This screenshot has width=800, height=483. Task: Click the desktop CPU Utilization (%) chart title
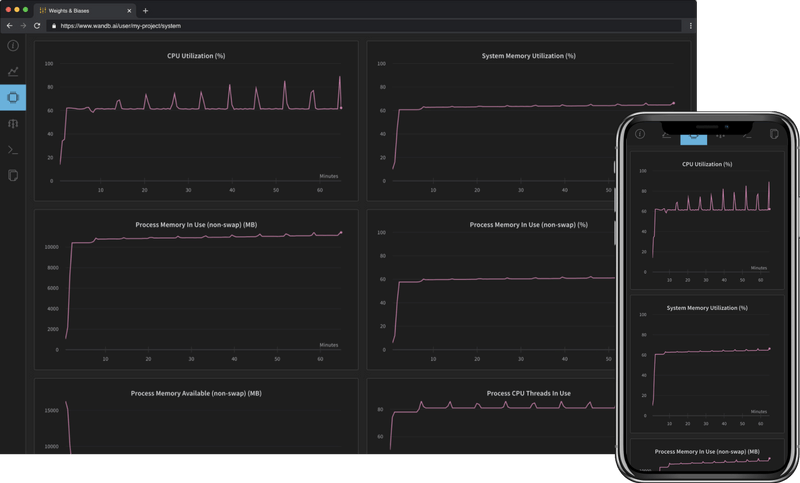tap(196, 56)
